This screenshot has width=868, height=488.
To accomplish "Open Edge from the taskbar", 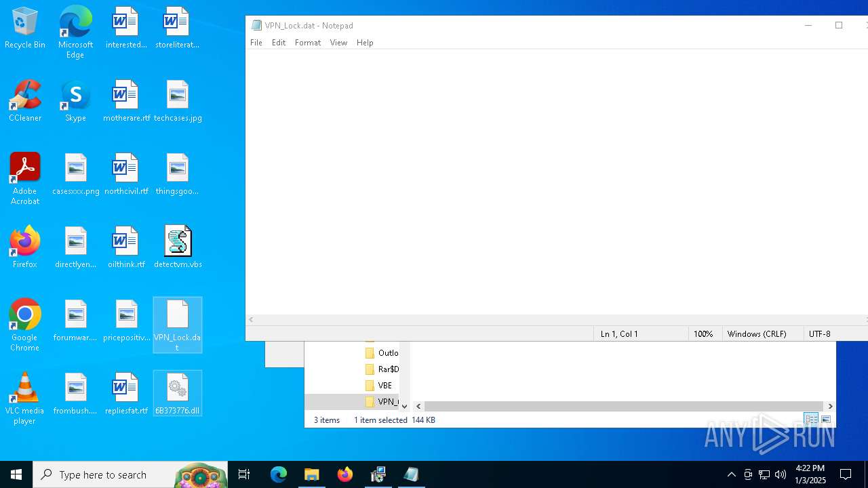I will pyautogui.click(x=279, y=474).
